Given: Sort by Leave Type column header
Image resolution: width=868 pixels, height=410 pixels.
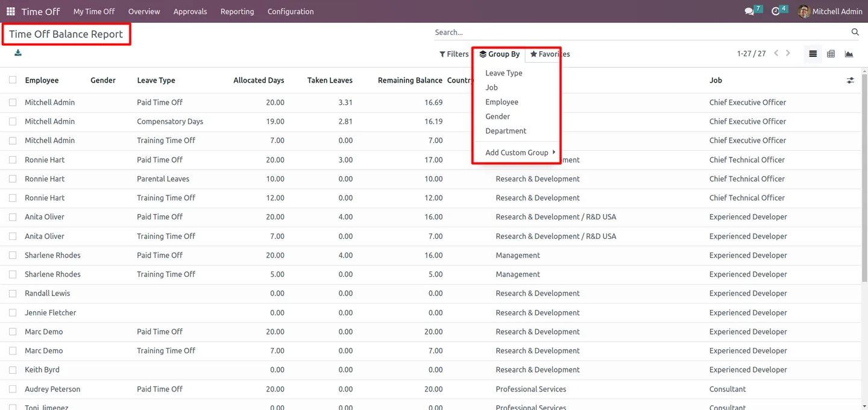Looking at the screenshot, I should click(156, 80).
